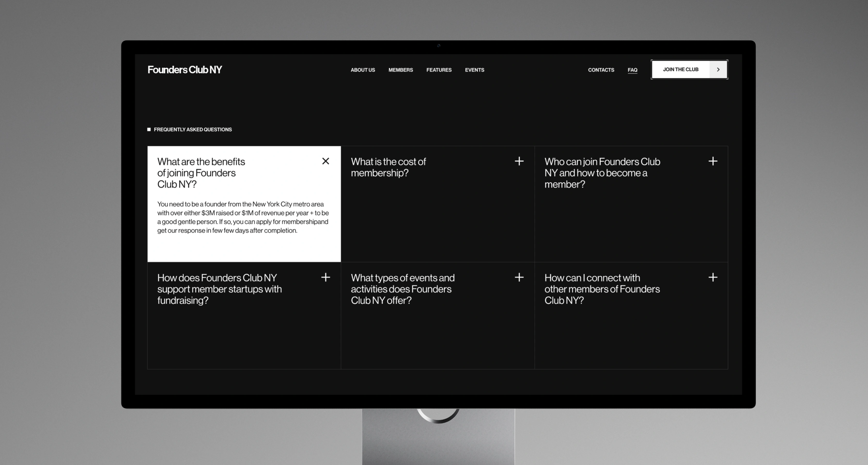Expand the events and activities question
Viewport: 868px width, 465px height.
tap(519, 277)
